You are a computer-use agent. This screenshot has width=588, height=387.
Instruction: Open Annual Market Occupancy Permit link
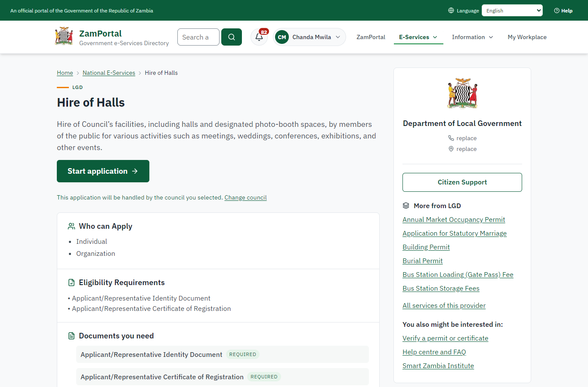[454, 220]
